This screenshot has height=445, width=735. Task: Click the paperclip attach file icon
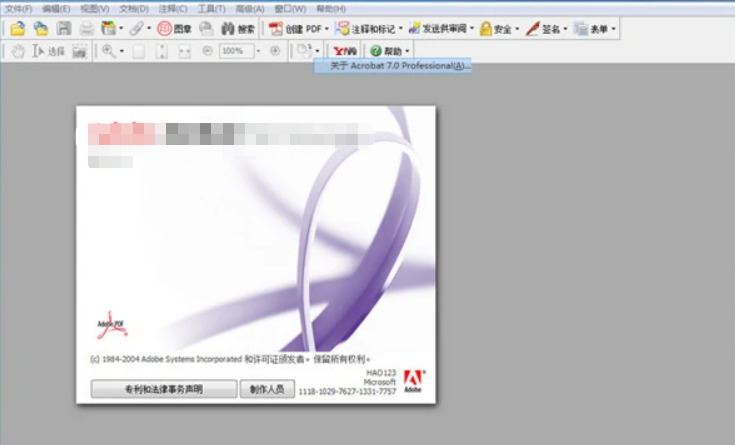coord(136,29)
